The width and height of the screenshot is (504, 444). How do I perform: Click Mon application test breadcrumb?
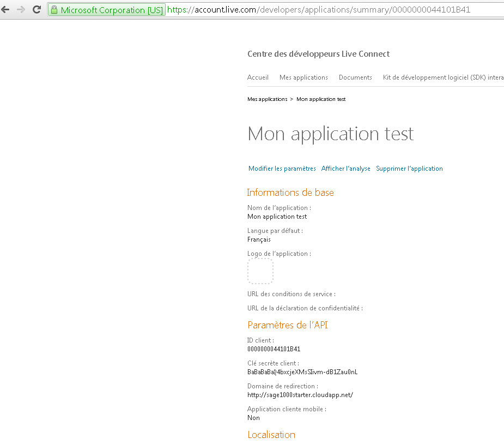321,99
